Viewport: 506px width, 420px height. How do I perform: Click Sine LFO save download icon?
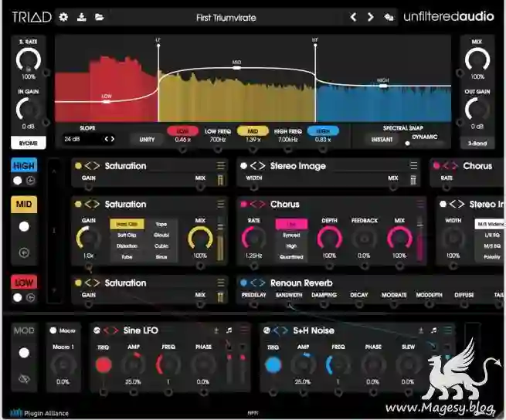pyautogui.click(x=216, y=330)
